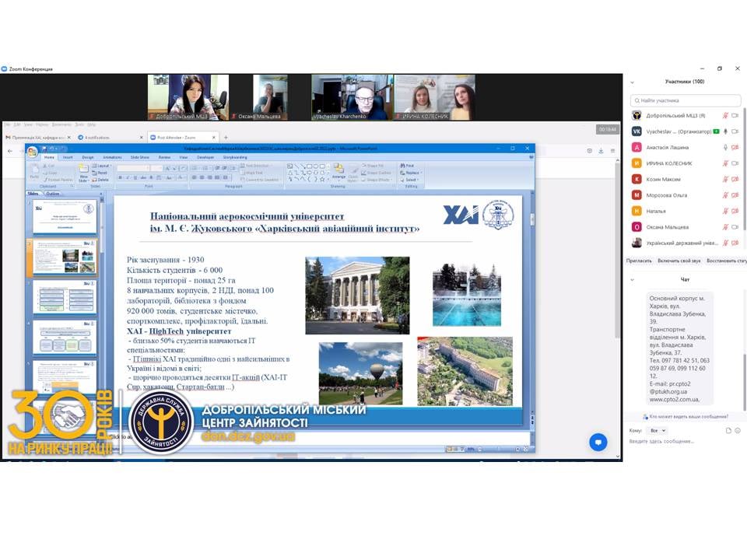This screenshot has width=747, height=560.
Task: Click the Replace button in Editing group
Action: [x=411, y=173]
